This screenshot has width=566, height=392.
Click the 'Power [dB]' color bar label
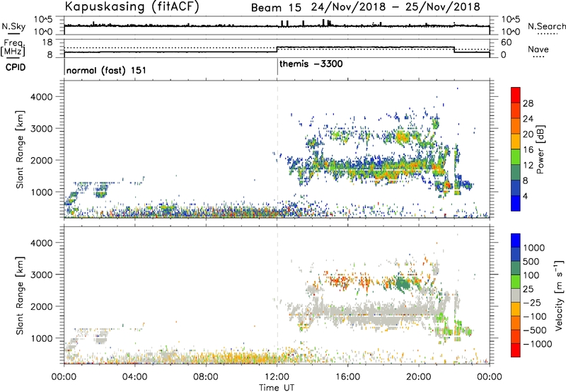pos(540,149)
